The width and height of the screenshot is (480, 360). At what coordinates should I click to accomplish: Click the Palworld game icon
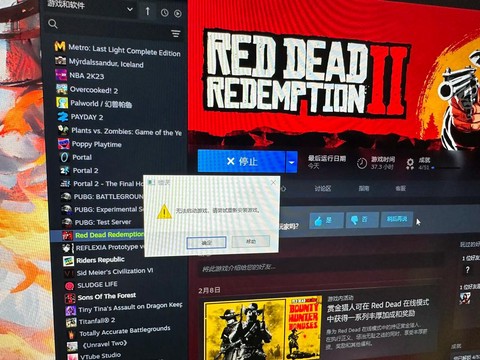point(62,103)
